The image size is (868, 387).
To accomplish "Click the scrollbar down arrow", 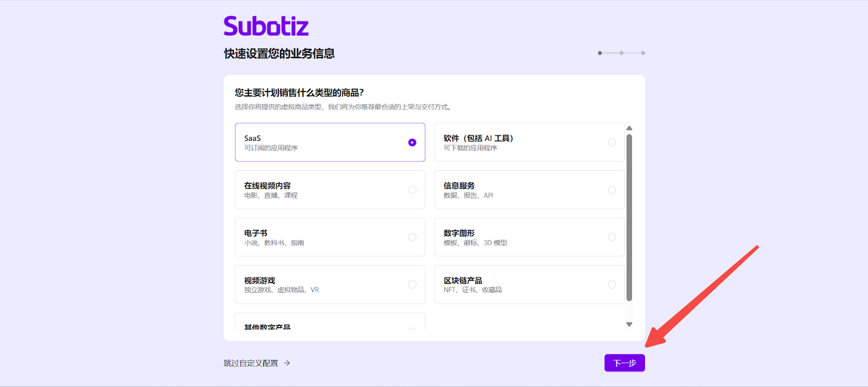I will [629, 325].
